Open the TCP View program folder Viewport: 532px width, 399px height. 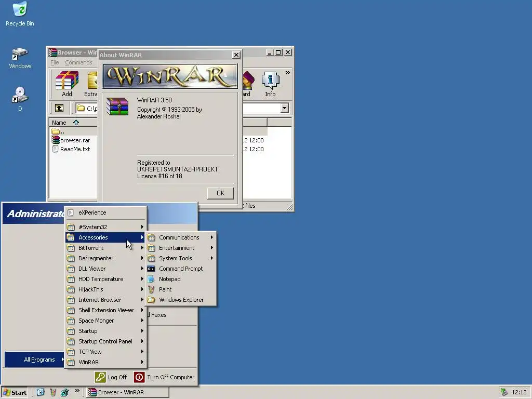[x=105, y=352]
